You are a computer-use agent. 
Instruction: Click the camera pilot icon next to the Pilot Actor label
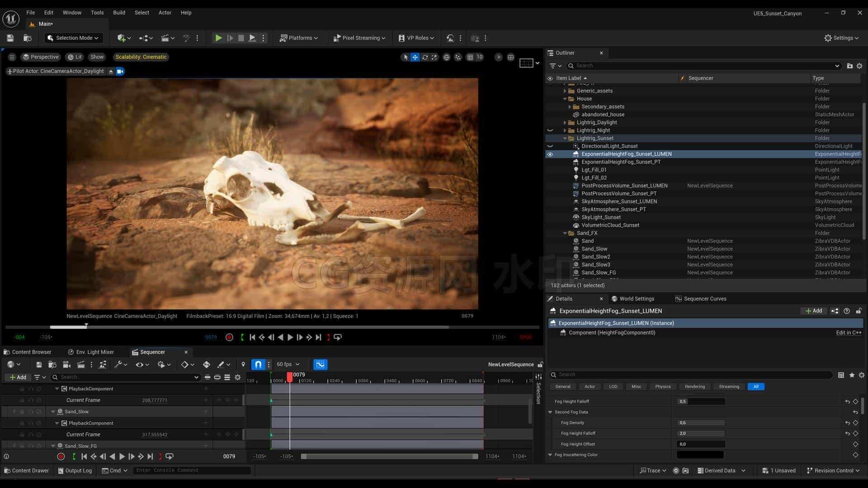click(x=120, y=71)
